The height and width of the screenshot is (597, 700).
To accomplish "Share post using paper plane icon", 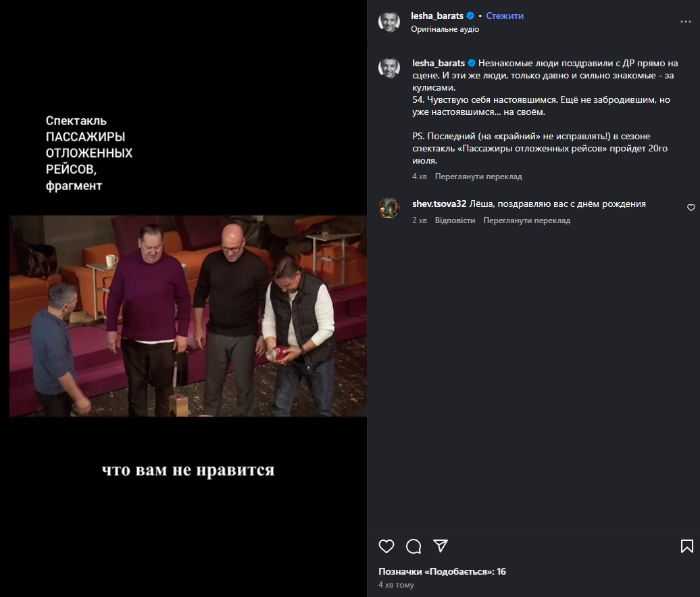I will (x=441, y=546).
